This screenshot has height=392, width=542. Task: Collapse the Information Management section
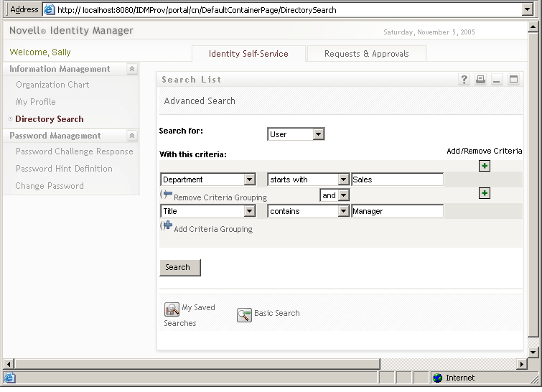[x=131, y=69]
